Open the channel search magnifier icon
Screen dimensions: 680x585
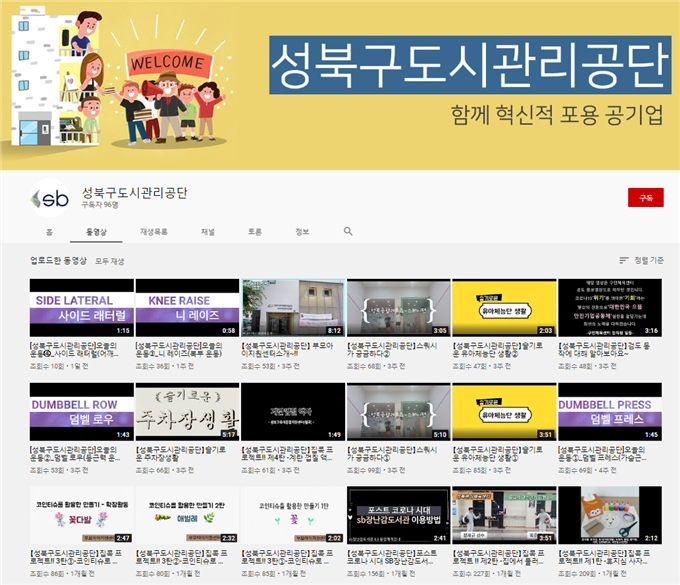[348, 231]
